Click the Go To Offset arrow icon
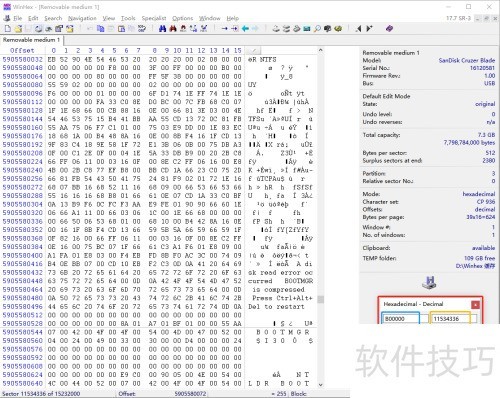 click(x=224, y=29)
